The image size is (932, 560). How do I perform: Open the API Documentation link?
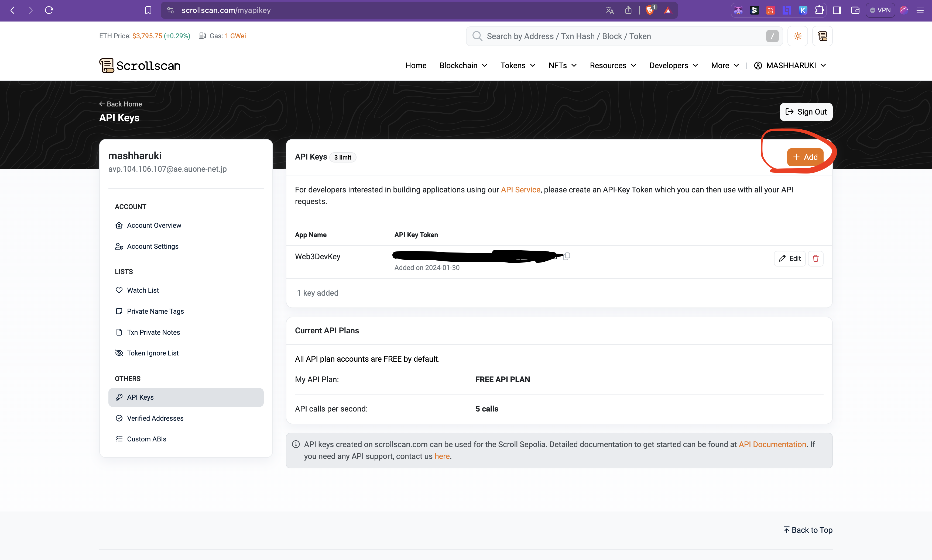pos(772,444)
